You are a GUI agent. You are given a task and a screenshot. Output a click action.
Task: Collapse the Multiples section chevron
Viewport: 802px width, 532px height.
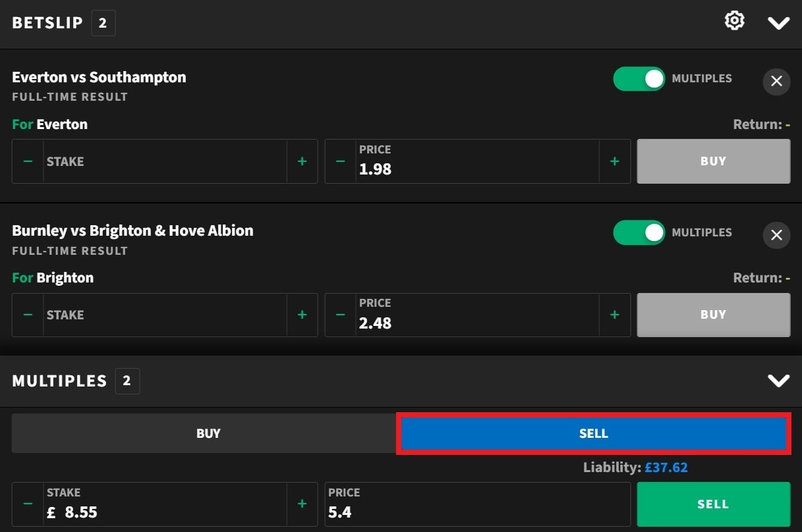tap(778, 381)
